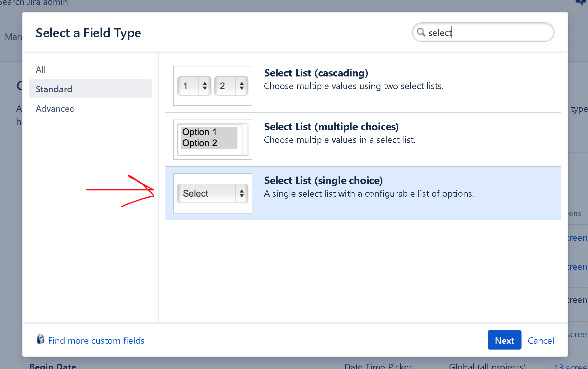Cancel the field type dialog

point(541,340)
